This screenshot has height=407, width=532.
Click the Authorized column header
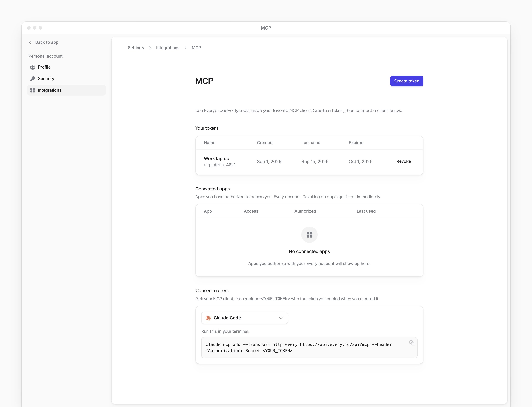[x=305, y=211]
